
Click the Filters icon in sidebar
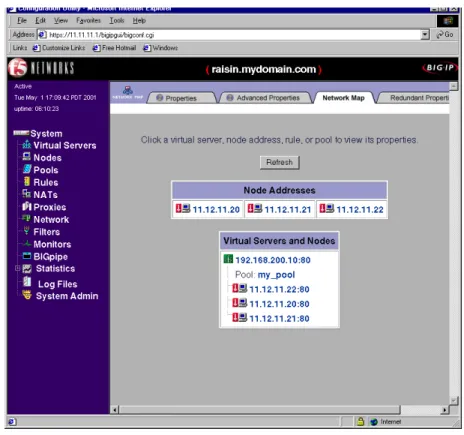(27, 231)
